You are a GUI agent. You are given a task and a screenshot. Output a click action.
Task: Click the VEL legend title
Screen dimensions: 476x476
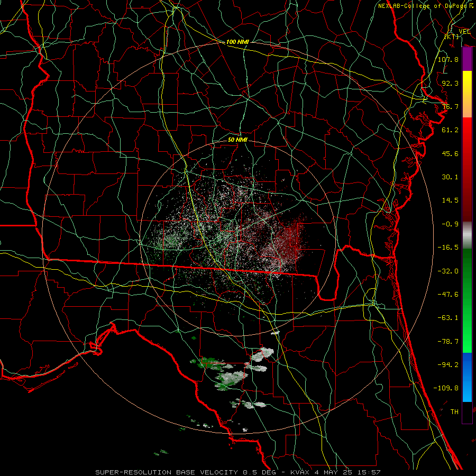(x=464, y=32)
